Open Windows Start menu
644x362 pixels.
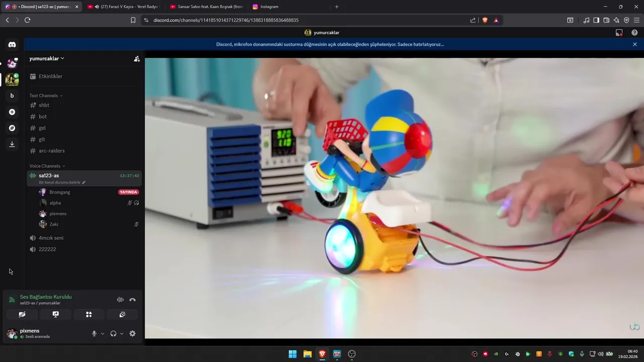point(292,354)
